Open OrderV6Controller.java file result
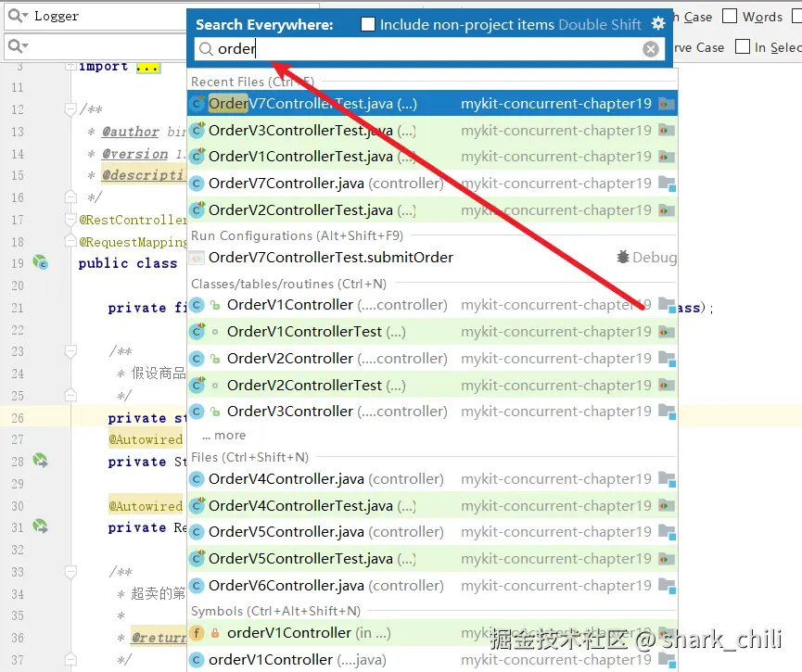Viewport: 802px width, 672px height. coord(432,586)
